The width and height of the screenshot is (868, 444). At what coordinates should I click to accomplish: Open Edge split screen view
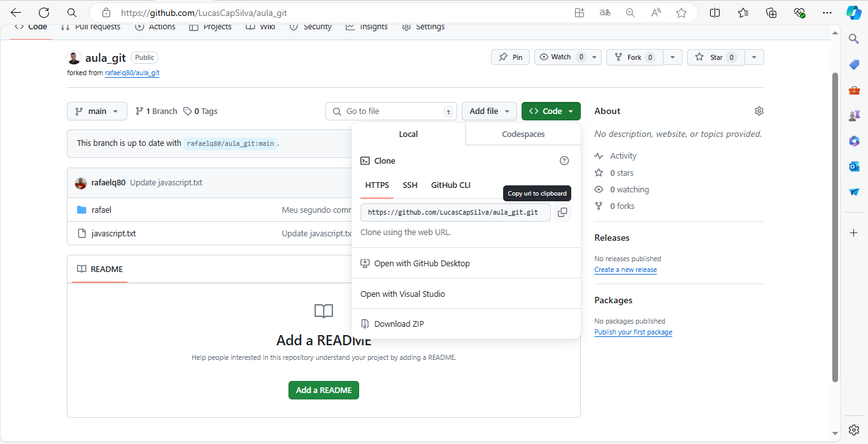coord(715,13)
